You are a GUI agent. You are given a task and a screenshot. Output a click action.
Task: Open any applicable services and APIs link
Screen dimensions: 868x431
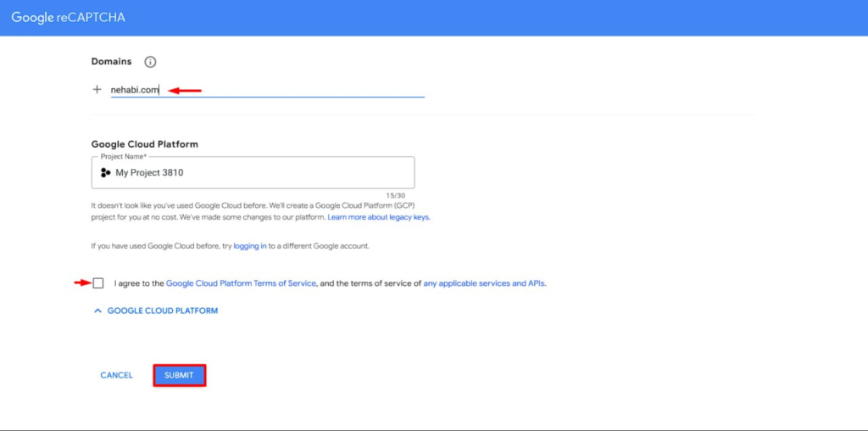[x=484, y=283]
